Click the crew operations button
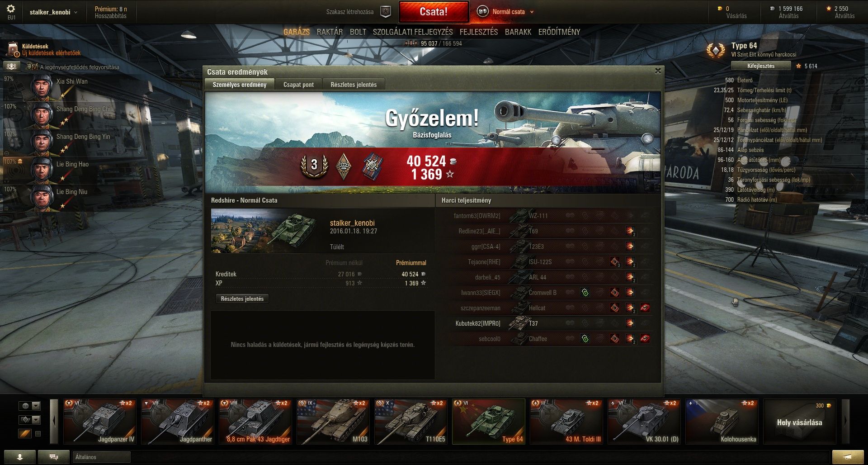 click(12, 66)
